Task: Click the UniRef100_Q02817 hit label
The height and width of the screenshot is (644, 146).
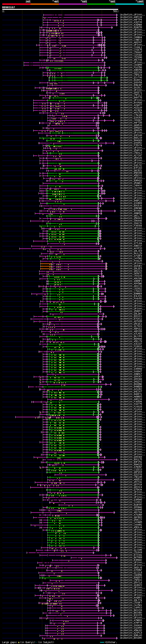Action: 131,87
